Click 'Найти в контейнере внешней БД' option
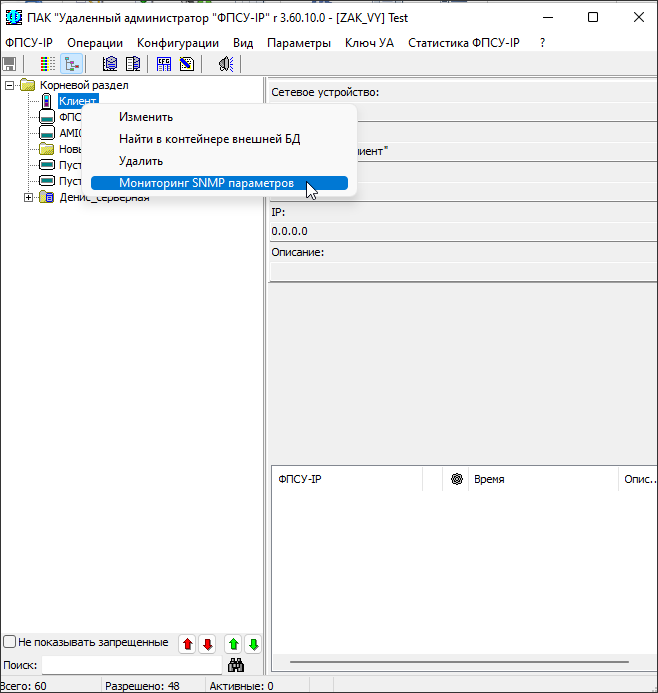The width and height of the screenshot is (658, 693). pos(209,139)
